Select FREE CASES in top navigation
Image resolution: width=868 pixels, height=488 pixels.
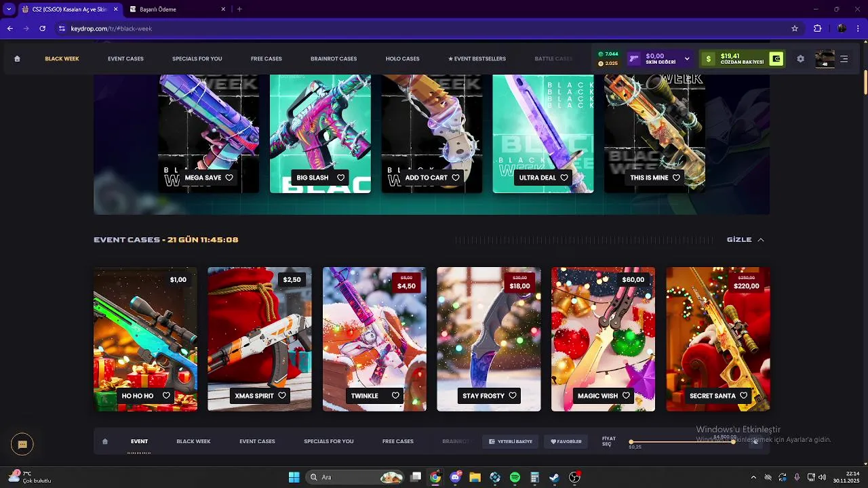pyautogui.click(x=266, y=59)
